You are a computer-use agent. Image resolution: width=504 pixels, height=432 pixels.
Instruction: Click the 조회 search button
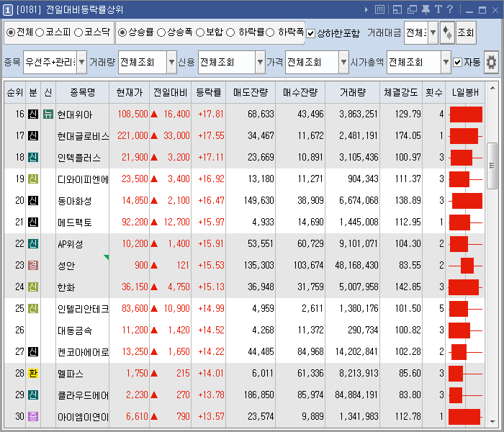point(466,32)
